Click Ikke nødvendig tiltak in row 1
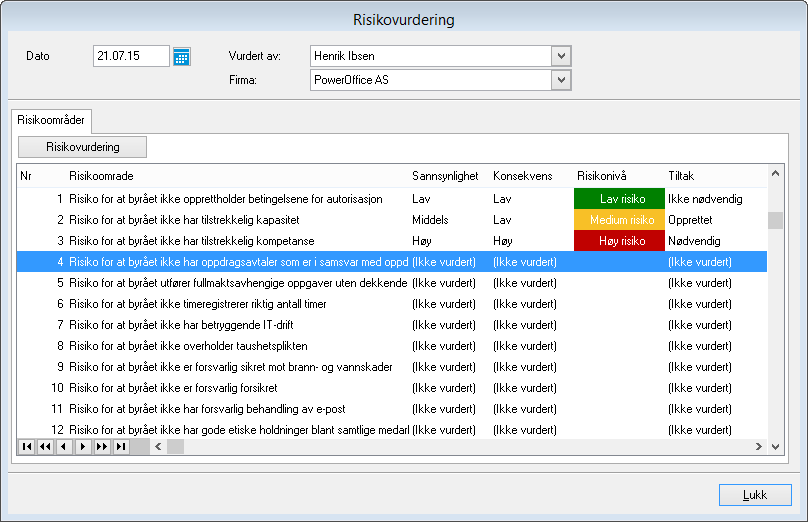Viewport: 808px width, 522px height. tap(705, 199)
